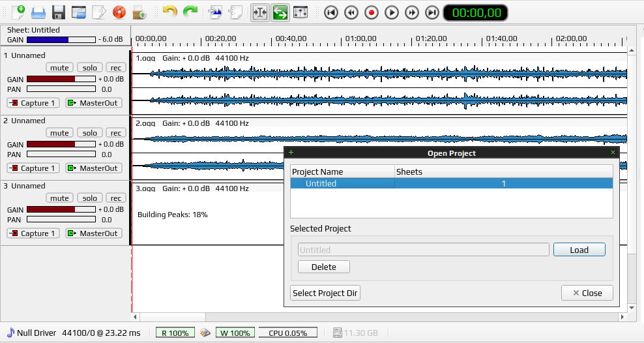Toggle follow play head green arrows

(x=280, y=12)
